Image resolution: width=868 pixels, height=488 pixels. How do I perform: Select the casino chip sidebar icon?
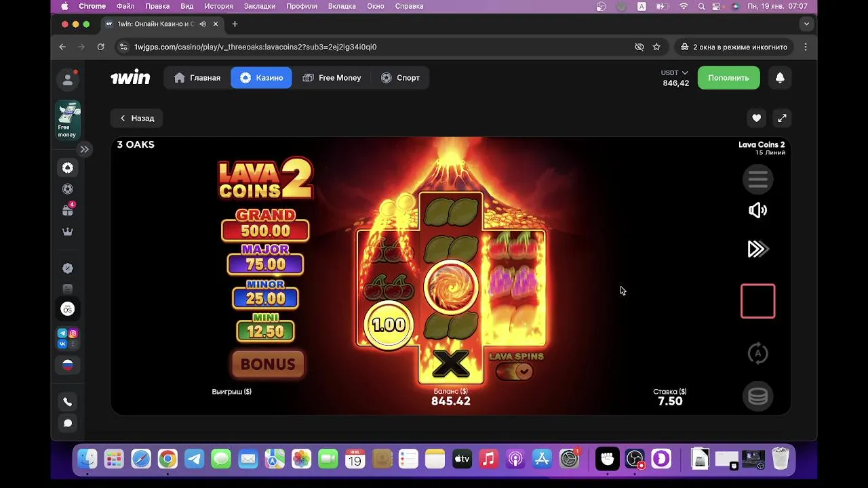coord(67,168)
